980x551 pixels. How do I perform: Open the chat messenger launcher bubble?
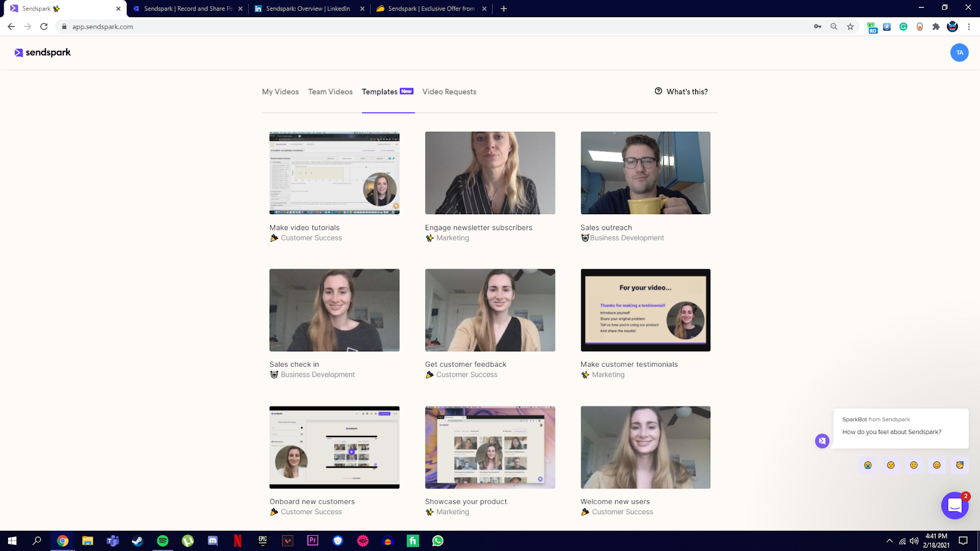point(954,506)
